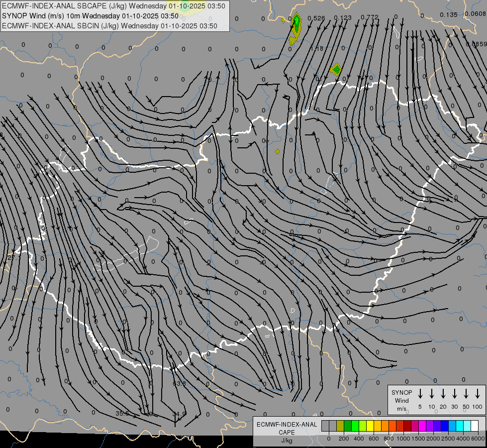Click the 10 m/s wind arrow in legend
This screenshot has height=448, width=487.
pos(432,394)
